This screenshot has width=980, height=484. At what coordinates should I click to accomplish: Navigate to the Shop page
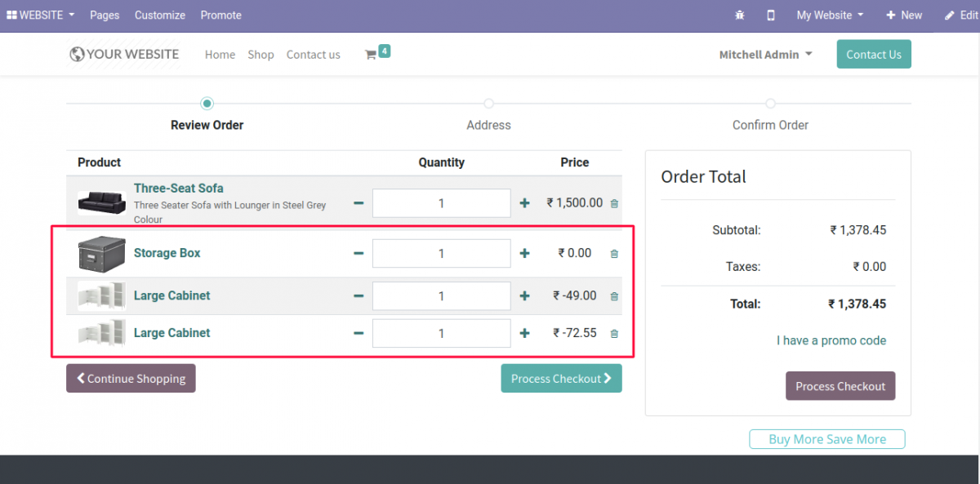pos(261,54)
